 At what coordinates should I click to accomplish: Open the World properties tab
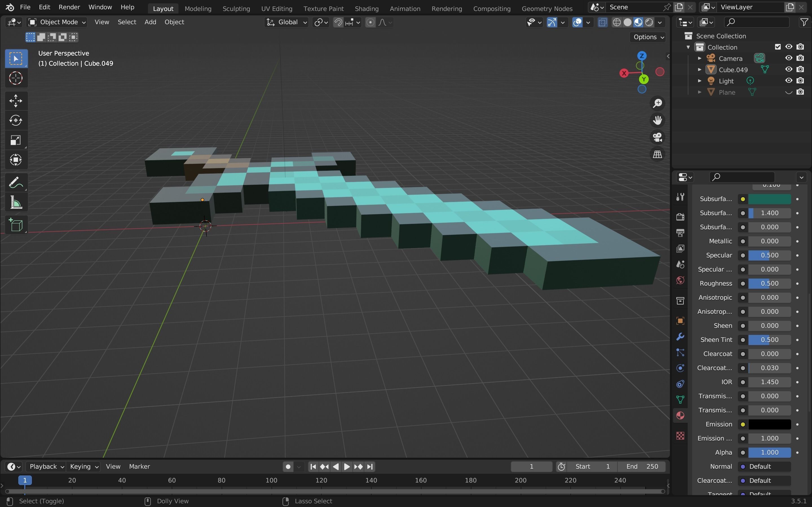click(x=680, y=280)
